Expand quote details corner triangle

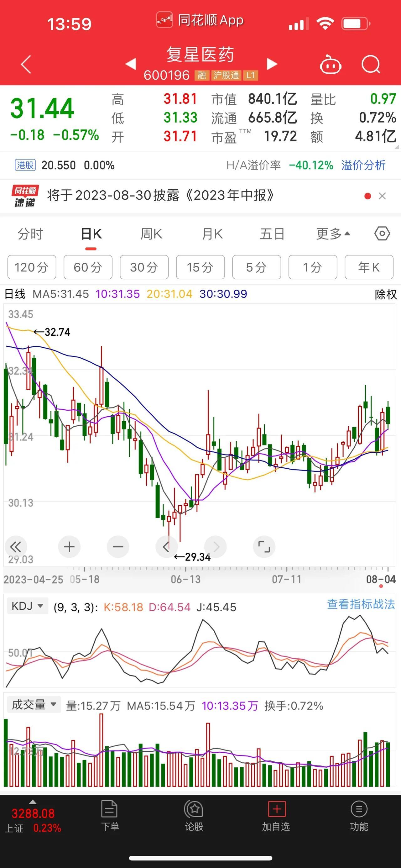397,147
